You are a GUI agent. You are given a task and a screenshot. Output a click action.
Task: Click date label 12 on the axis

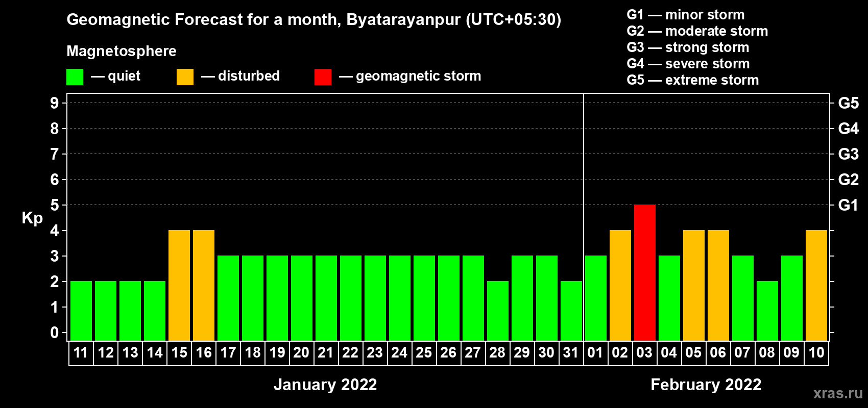coord(106,353)
